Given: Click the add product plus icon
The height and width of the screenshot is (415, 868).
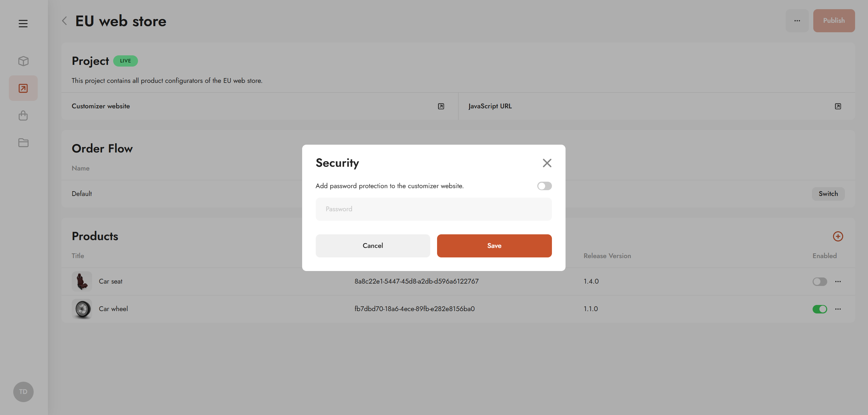Looking at the screenshot, I should pos(838,236).
